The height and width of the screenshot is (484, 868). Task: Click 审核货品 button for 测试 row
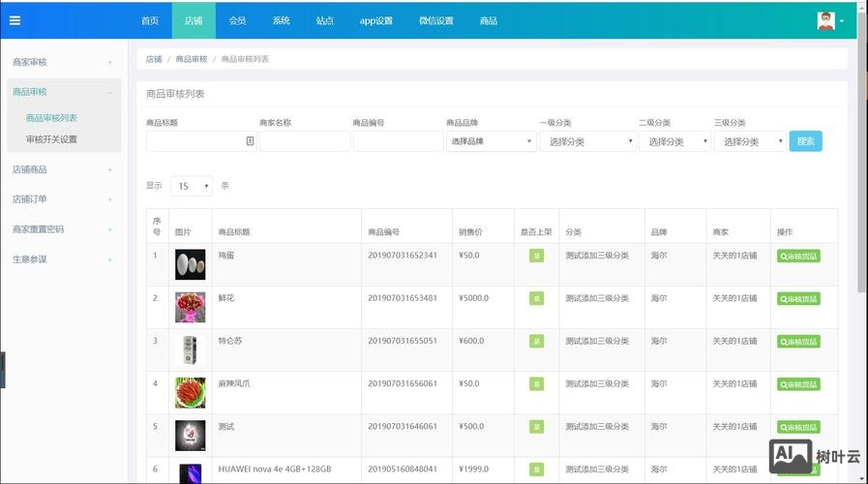[x=798, y=427]
